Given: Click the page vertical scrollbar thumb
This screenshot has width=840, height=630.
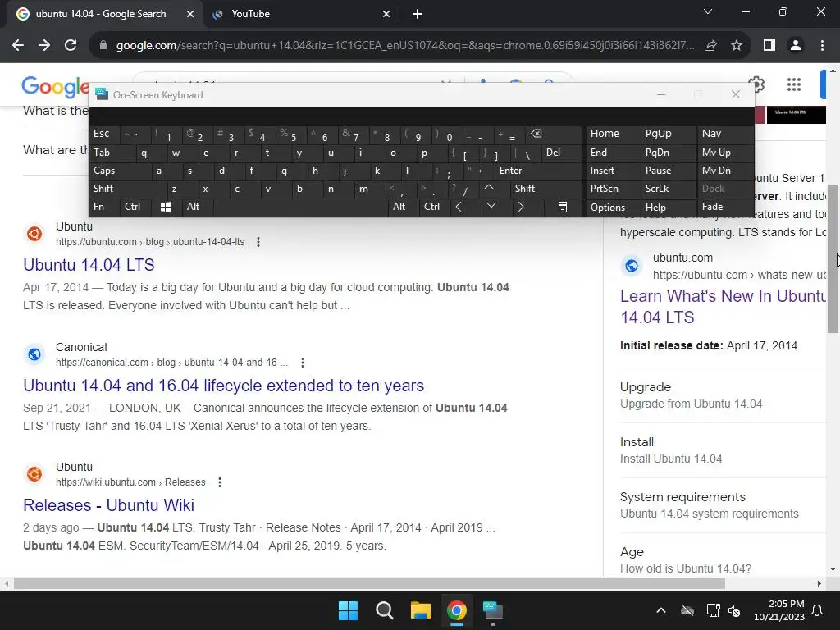Looking at the screenshot, I should [833, 258].
